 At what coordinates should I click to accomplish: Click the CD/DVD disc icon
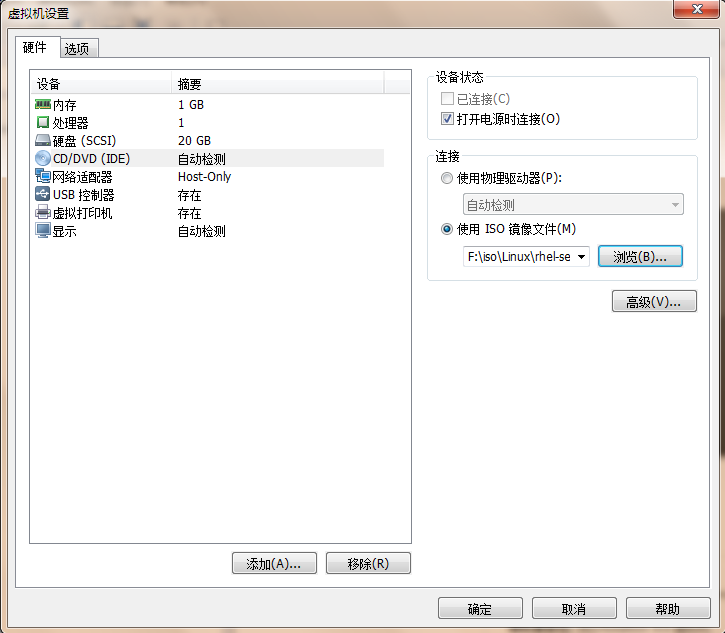coord(43,159)
